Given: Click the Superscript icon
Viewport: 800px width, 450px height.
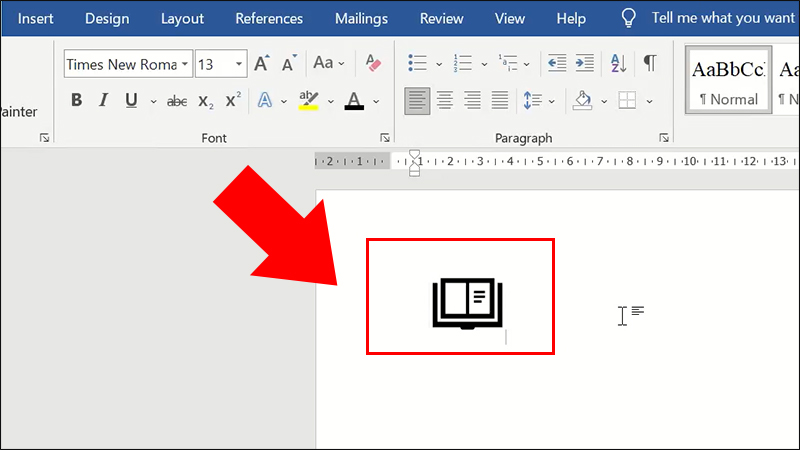Looking at the screenshot, I should click(x=233, y=101).
